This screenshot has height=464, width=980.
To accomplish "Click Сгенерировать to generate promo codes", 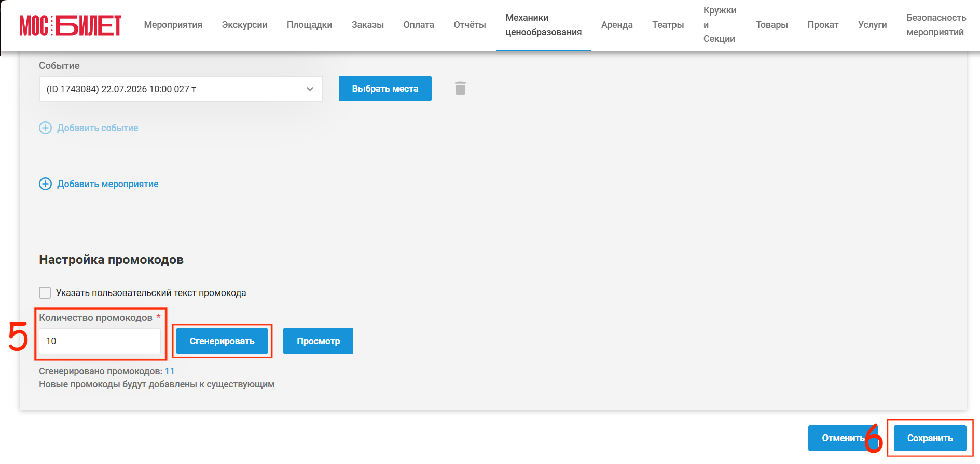I will coord(222,341).
